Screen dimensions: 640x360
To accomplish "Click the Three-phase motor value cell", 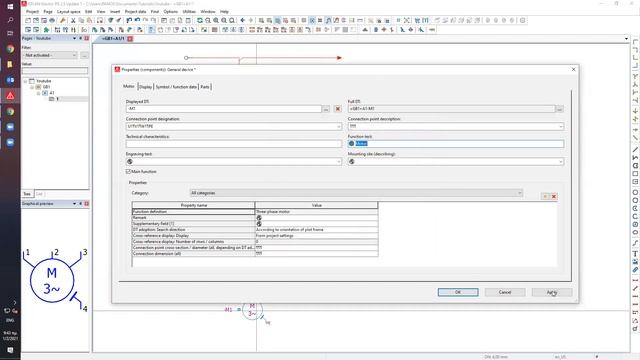I will tap(316, 212).
